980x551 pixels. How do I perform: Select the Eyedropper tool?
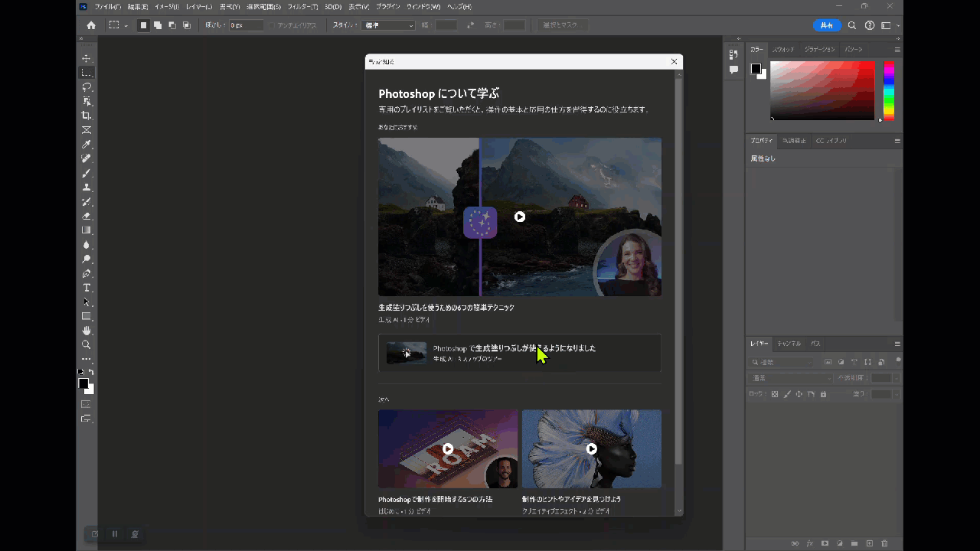[87, 145]
